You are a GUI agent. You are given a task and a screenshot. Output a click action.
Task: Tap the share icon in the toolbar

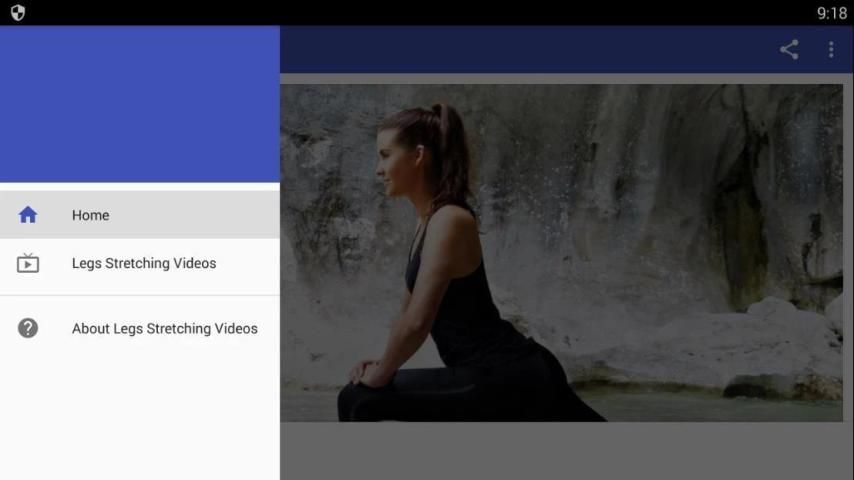[789, 49]
